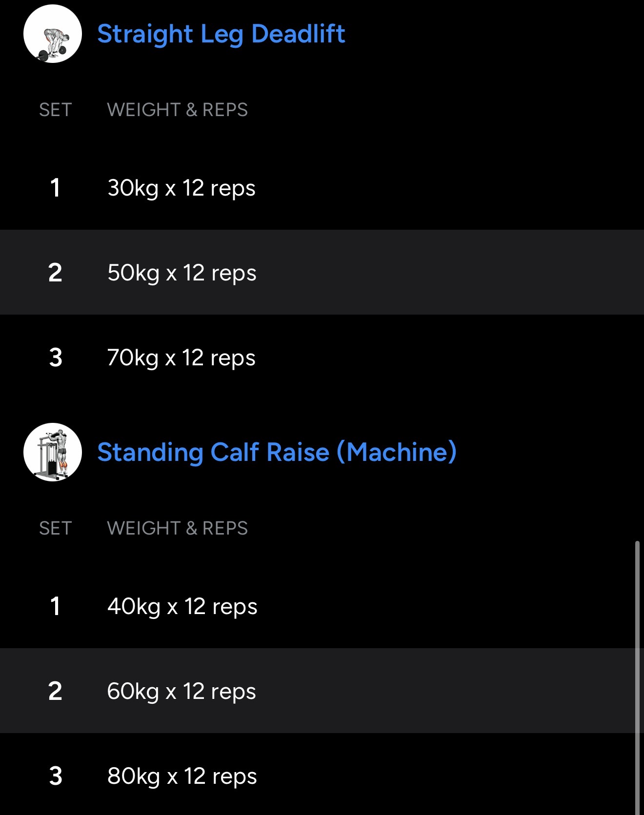Click set number 3 under Standing Calf Raise
This screenshot has height=815, width=644.
click(56, 776)
